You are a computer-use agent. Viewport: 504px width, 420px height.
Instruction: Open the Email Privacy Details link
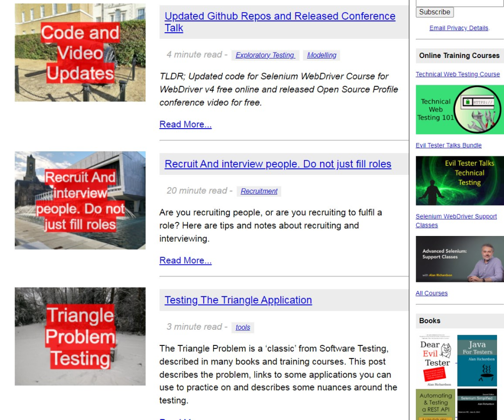point(459,28)
